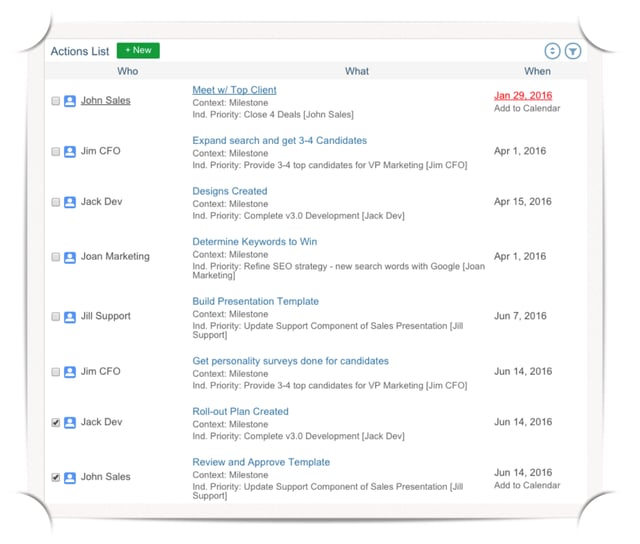
Task: Open Roll-out Plan Created action
Action: tap(240, 411)
